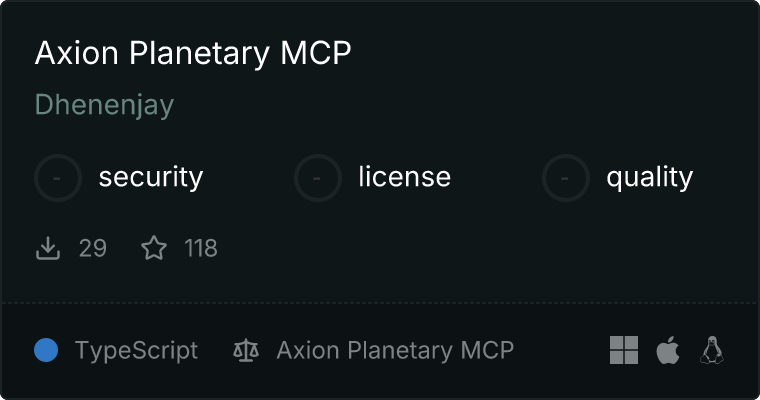
Task: Select the quality label text
Action: [649, 178]
